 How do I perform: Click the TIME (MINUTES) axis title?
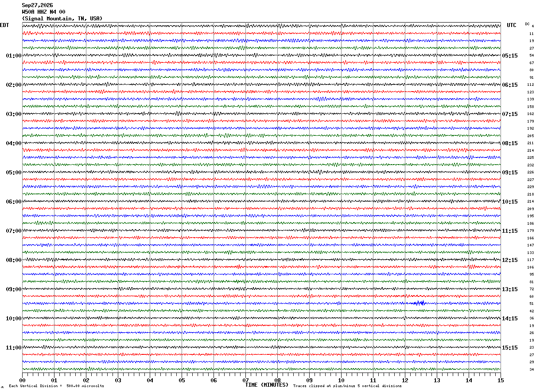click(x=267, y=385)
